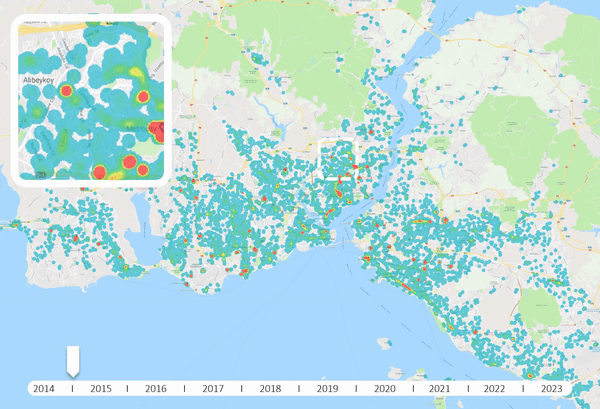Click the white highlight box on the main map
The image size is (600, 409).
tap(336, 160)
